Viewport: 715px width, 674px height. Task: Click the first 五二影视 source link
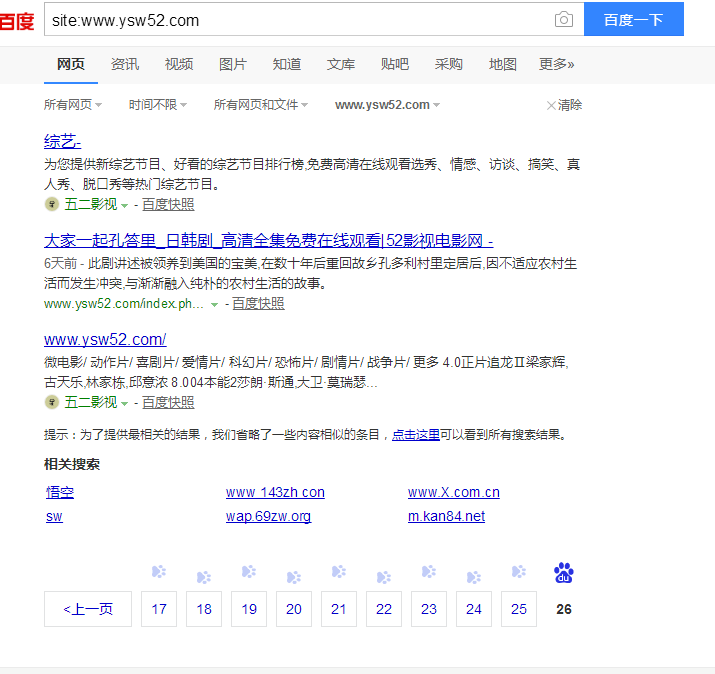(91, 204)
